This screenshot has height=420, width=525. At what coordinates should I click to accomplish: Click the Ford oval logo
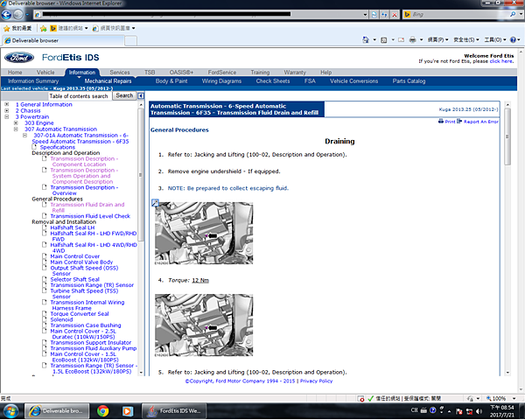19,58
